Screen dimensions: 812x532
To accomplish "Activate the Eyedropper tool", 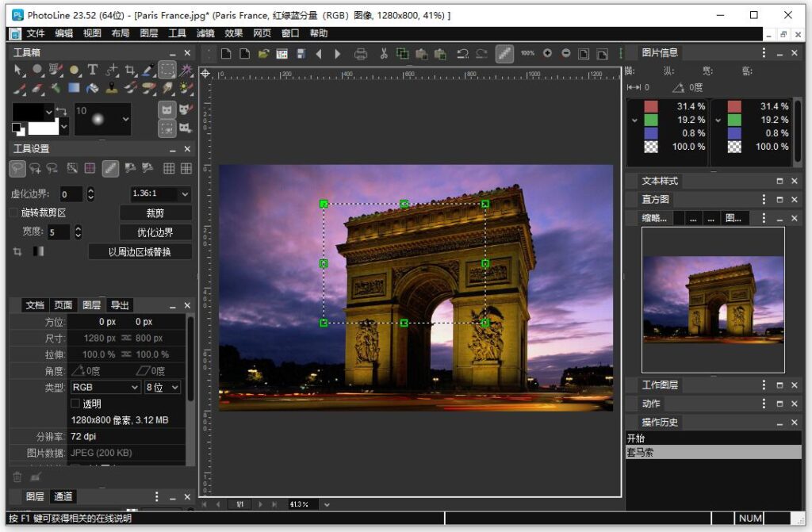I will click(x=147, y=70).
